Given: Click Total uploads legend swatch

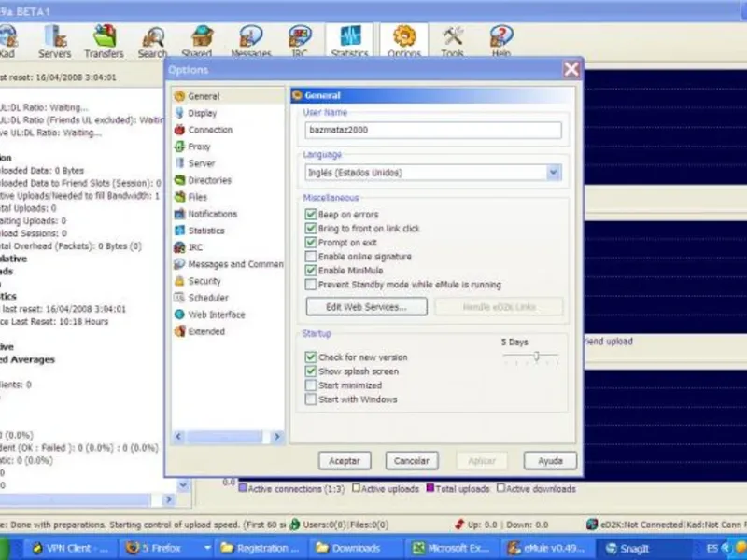Looking at the screenshot, I should point(430,488).
